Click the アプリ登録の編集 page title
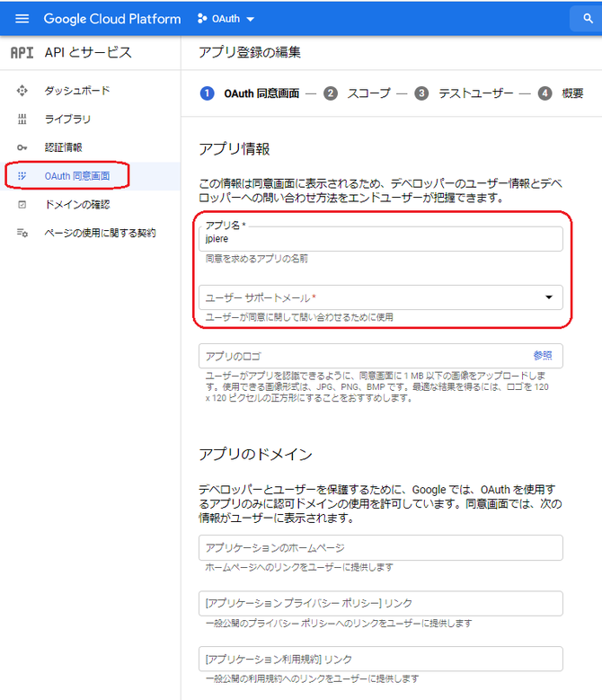The width and height of the screenshot is (602, 700). click(x=250, y=52)
